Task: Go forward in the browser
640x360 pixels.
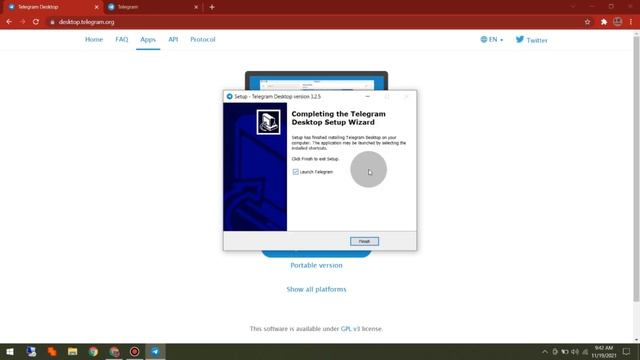Action: (22, 22)
